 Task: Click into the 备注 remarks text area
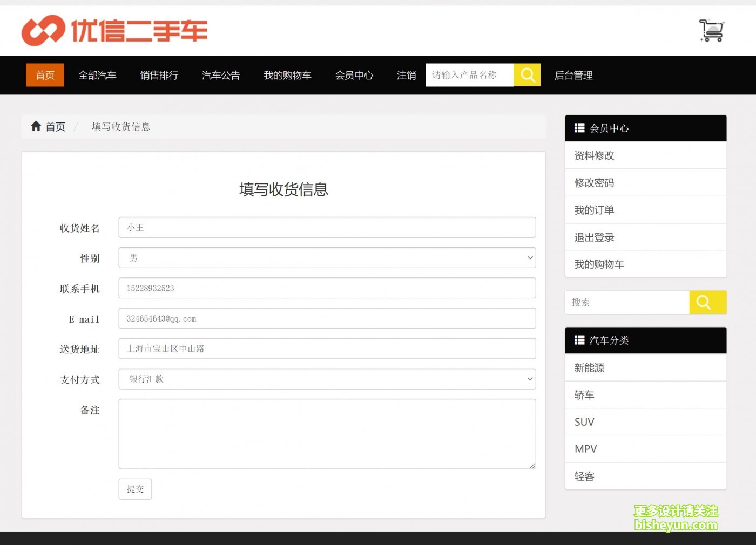coord(327,434)
